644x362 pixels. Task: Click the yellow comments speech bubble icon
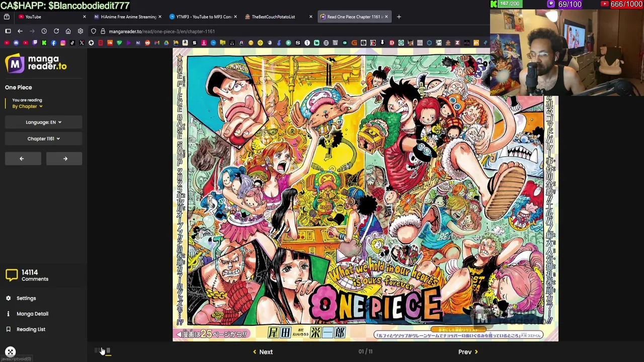pyautogui.click(x=12, y=275)
